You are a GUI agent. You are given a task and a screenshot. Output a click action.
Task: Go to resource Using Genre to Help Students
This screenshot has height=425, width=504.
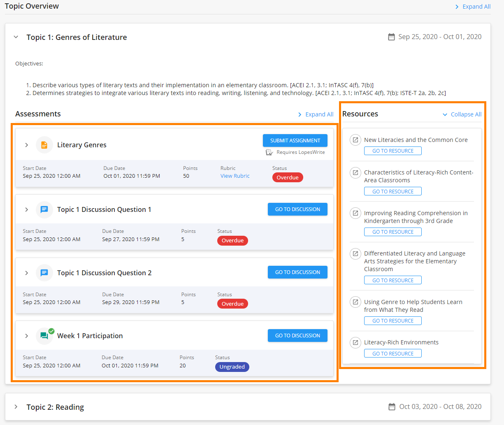393,321
